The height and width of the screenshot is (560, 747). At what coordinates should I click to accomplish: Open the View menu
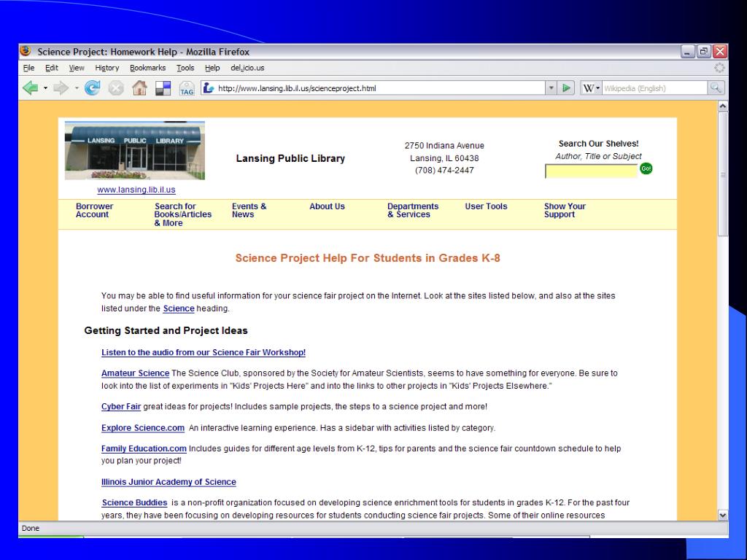[76, 68]
